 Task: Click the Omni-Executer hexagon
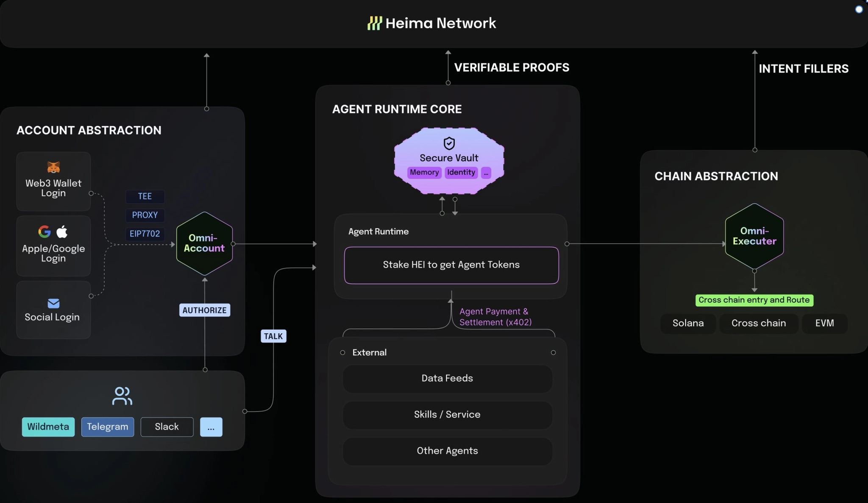point(754,236)
